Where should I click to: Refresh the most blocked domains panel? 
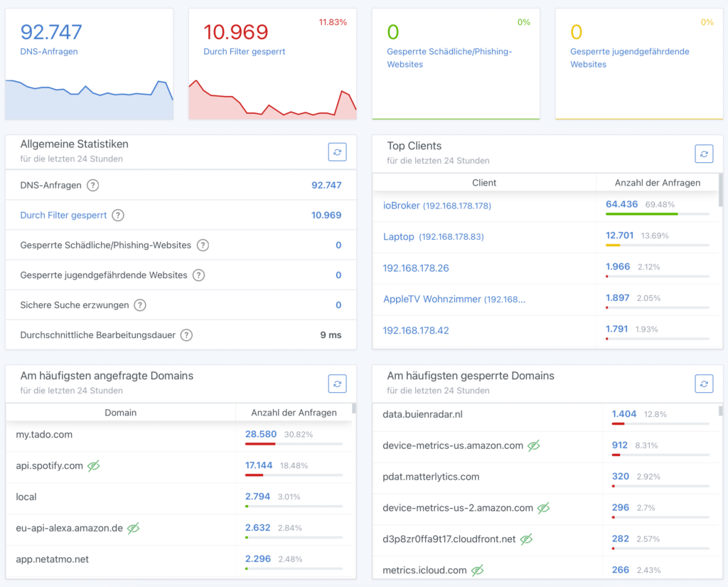pyautogui.click(x=704, y=384)
